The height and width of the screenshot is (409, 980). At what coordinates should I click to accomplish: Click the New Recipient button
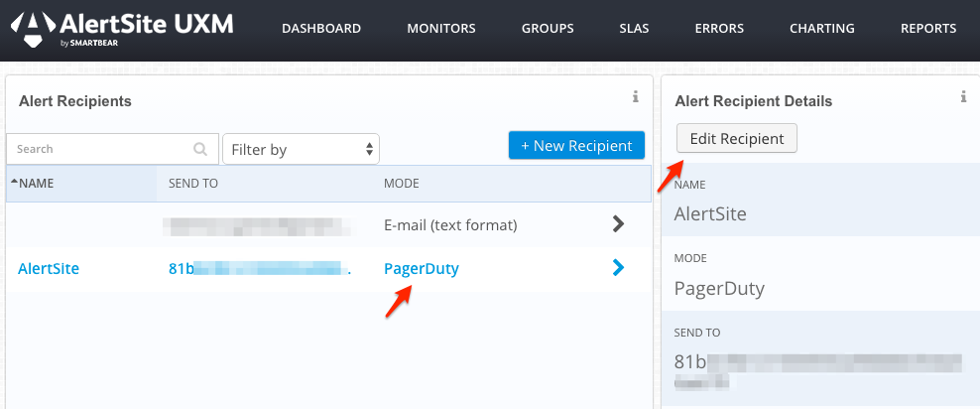tap(576, 145)
